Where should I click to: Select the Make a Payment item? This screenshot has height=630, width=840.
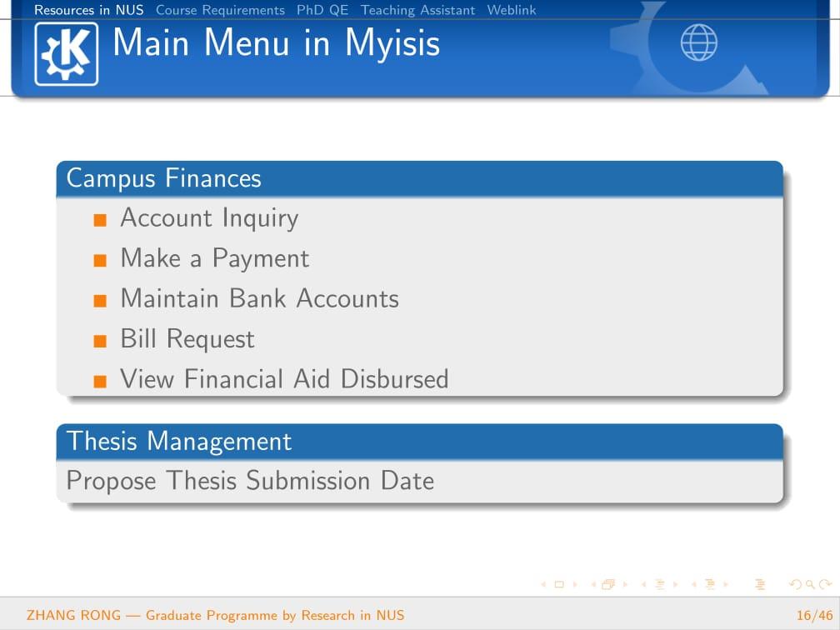pyautogui.click(x=215, y=258)
